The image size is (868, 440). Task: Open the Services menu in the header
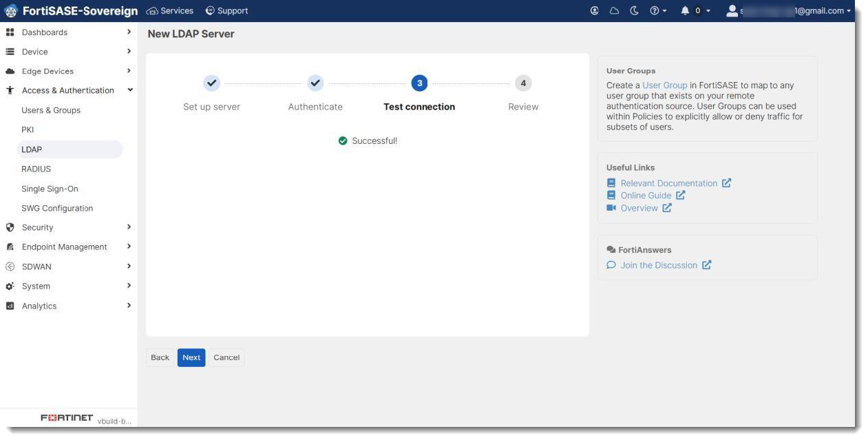[170, 11]
